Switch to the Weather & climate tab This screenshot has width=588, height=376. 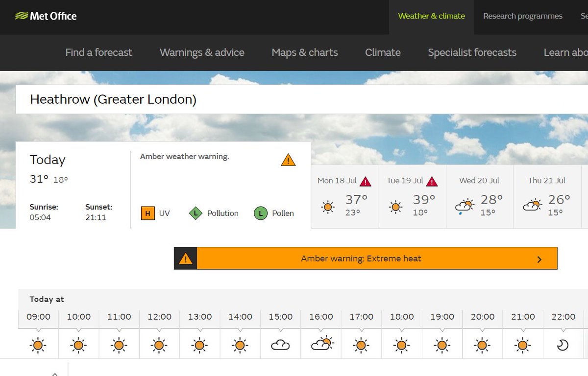coord(431,16)
